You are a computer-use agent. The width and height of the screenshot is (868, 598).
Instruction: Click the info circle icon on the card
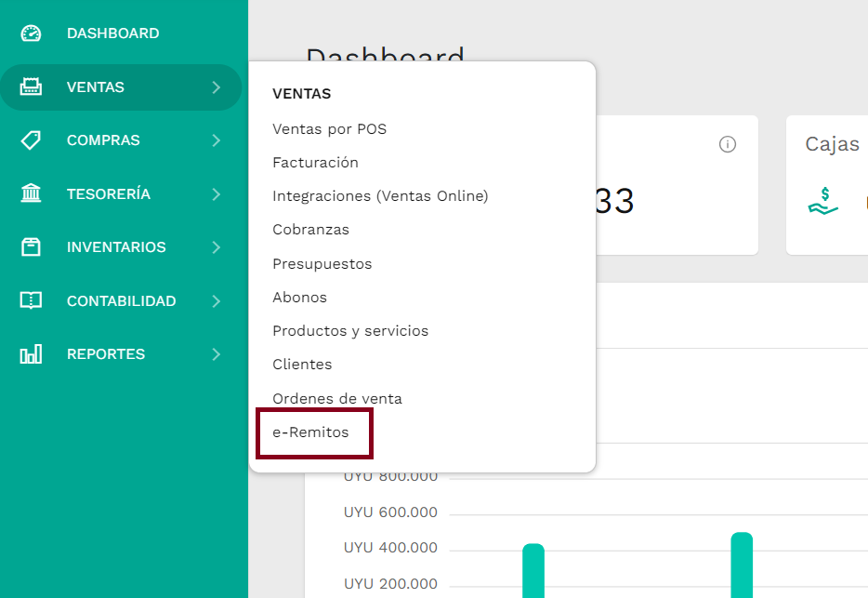click(x=728, y=144)
